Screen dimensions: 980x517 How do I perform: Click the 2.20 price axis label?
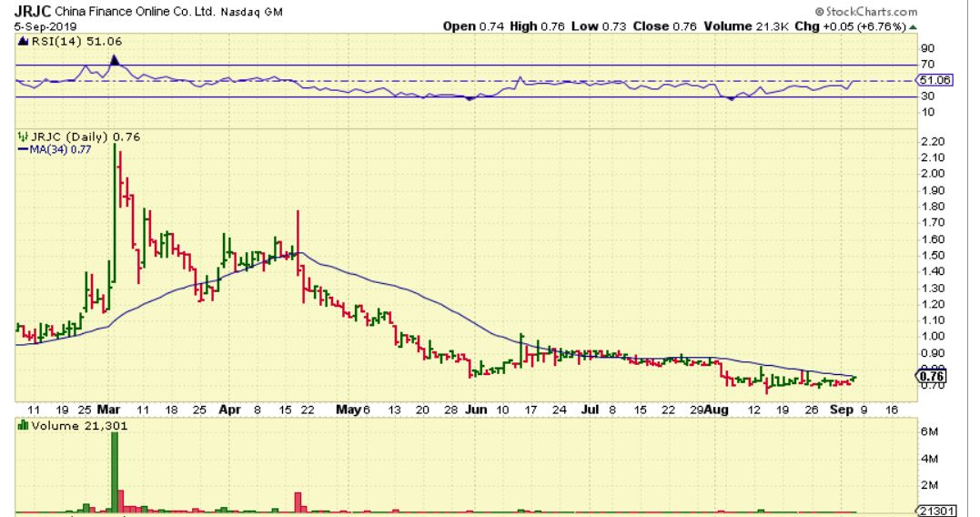pyautogui.click(x=933, y=142)
